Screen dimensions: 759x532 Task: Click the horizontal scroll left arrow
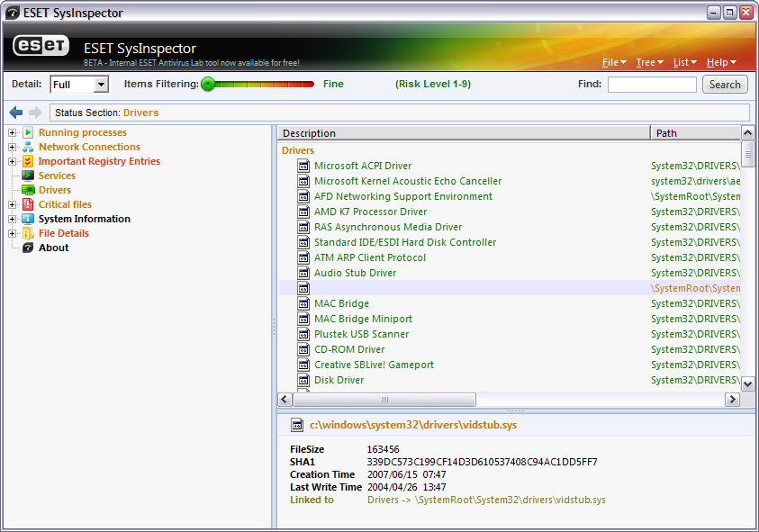point(285,400)
